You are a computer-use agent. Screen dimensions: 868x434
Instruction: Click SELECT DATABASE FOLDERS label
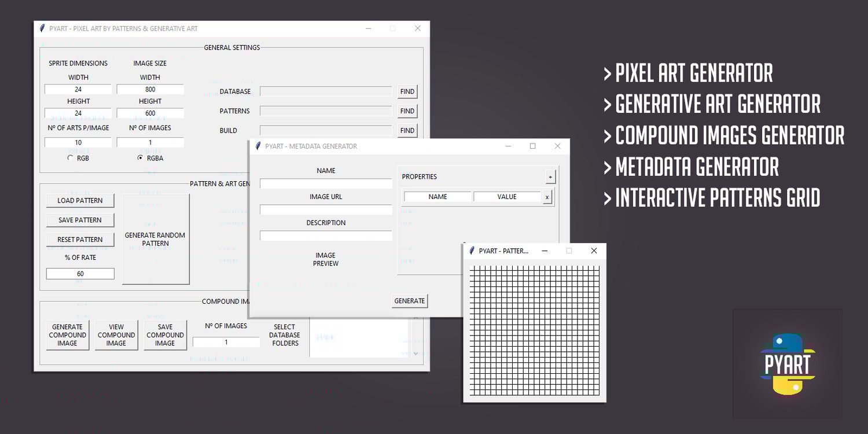click(x=285, y=335)
